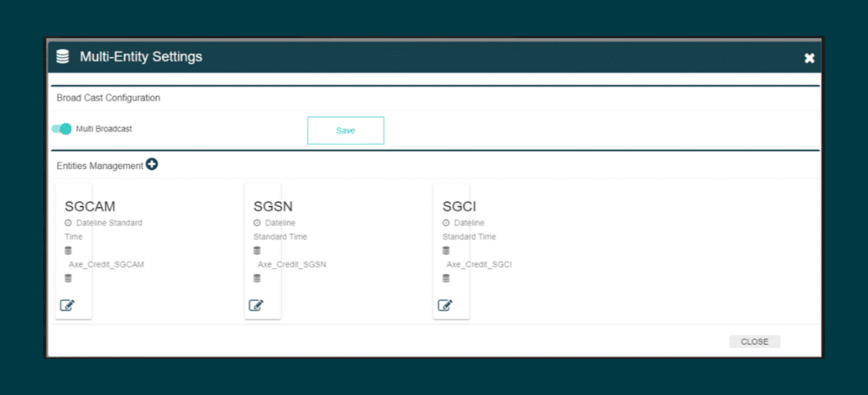Edit the SGSN entity
The image size is (868, 395).
256,305
